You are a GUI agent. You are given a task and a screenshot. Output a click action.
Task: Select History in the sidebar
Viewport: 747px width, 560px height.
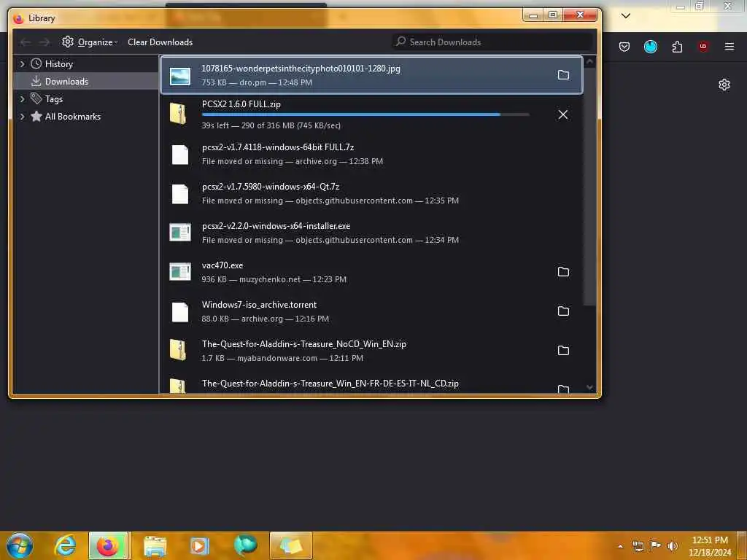coord(58,64)
